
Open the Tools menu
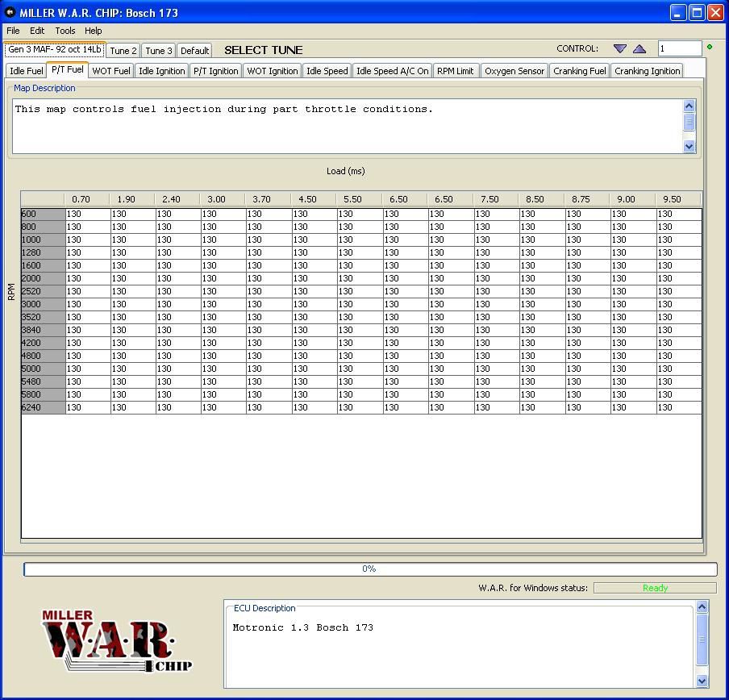coord(65,31)
